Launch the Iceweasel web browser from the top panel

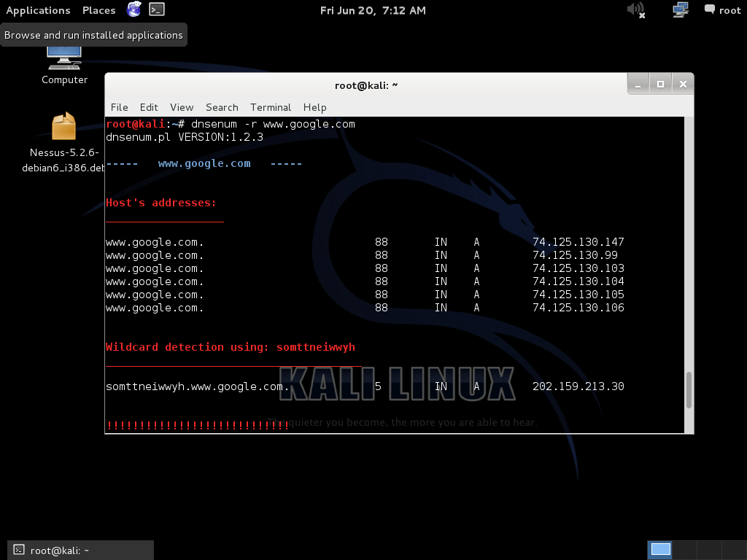[x=134, y=9]
